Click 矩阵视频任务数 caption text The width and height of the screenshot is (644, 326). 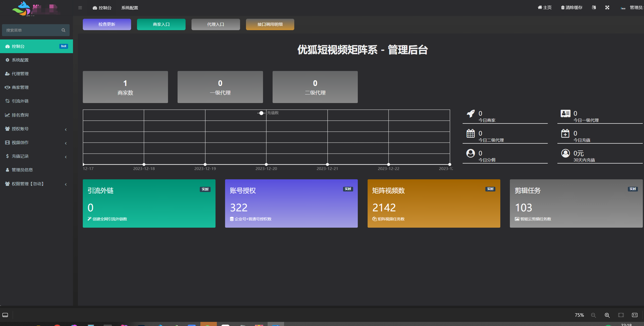(391, 219)
